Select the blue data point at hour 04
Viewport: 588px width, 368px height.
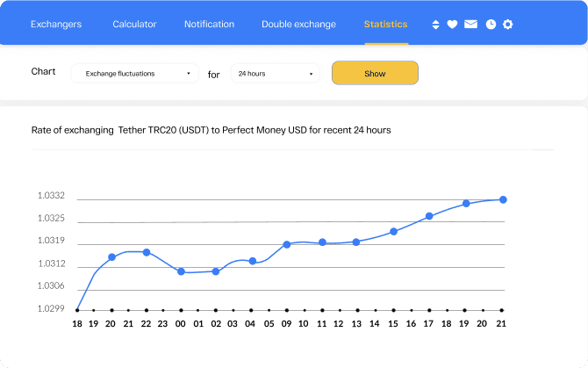click(253, 261)
